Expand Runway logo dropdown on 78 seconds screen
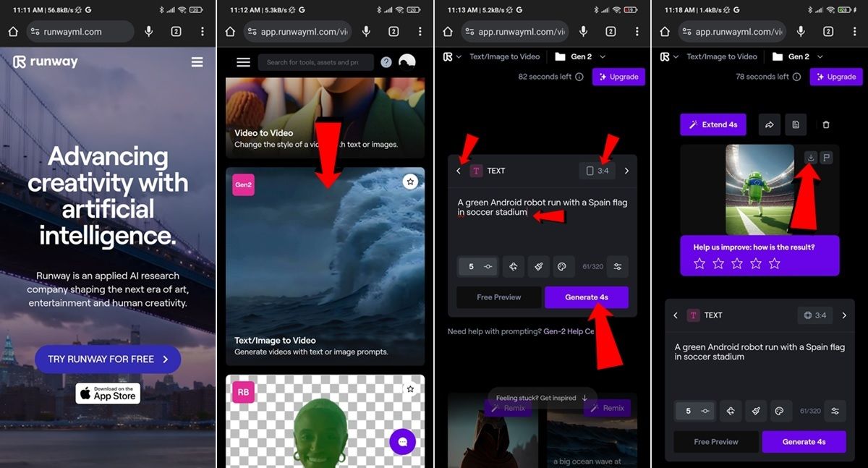868x468 pixels. coord(670,56)
